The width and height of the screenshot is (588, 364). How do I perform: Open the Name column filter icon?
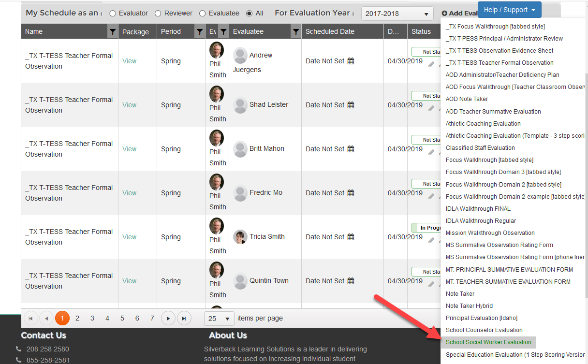click(112, 32)
